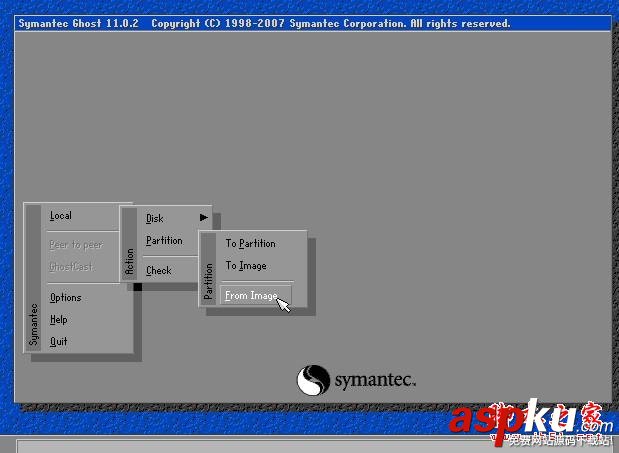Open Help in the Symantec menu
The width and height of the screenshot is (619, 453).
58,319
